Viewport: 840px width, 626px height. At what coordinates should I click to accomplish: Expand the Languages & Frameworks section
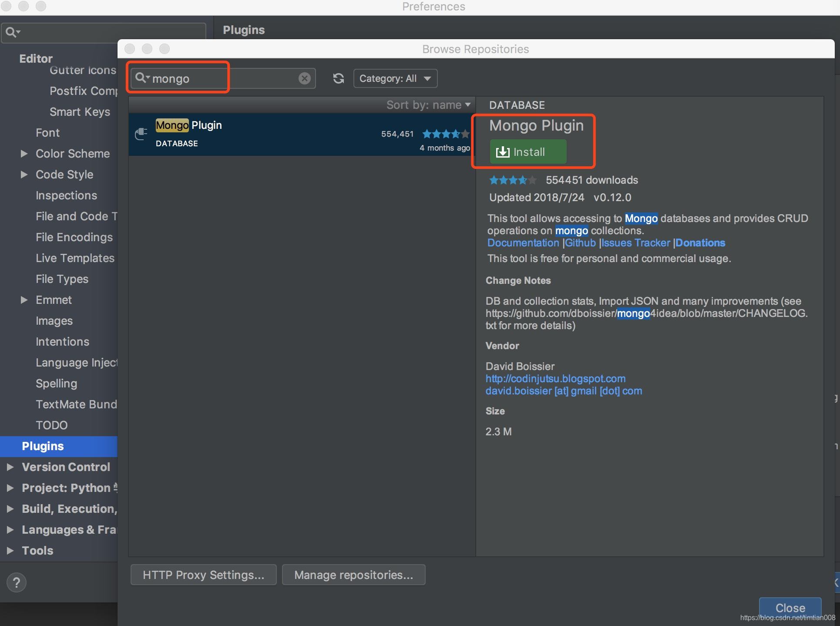10,530
